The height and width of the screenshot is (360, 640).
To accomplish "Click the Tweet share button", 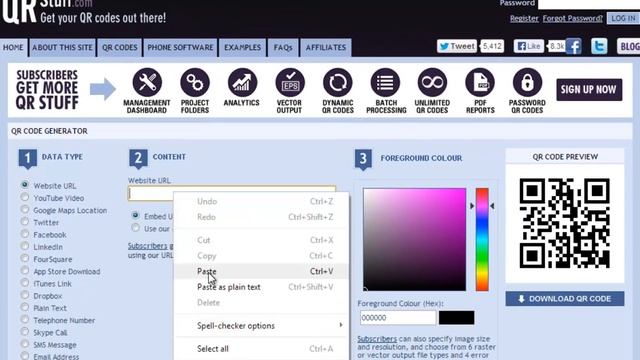I will pos(457,46).
